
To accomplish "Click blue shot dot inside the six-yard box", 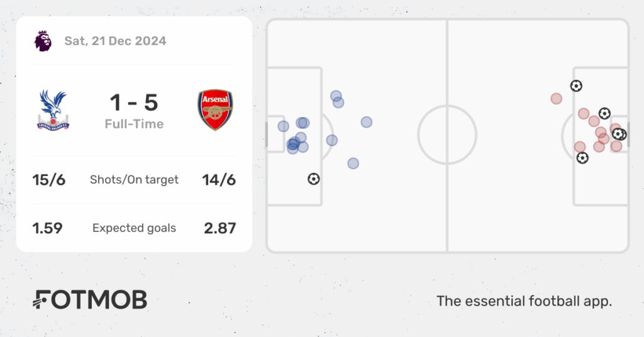I will (283, 126).
